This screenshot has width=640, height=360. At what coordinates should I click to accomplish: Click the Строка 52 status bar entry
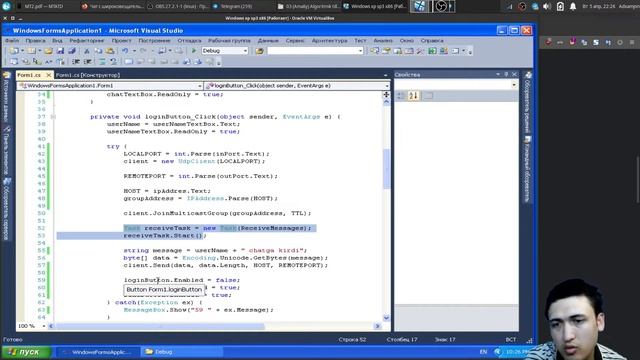(x=352, y=340)
